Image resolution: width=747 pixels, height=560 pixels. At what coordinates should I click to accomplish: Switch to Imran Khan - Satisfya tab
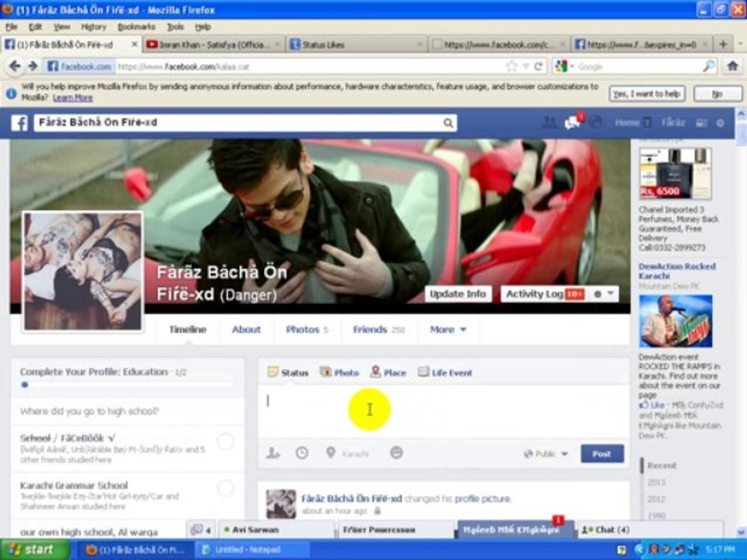213,44
